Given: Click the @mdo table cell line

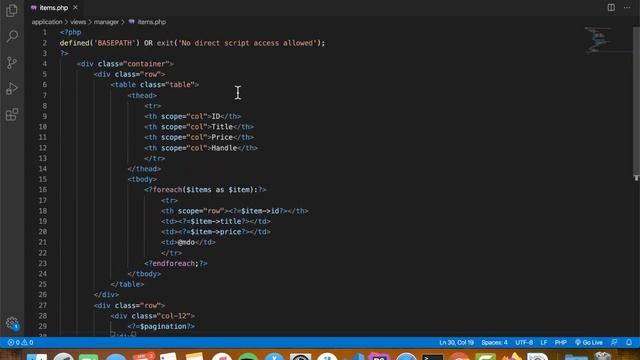Looking at the screenshot, I should [x=188, y=242].
